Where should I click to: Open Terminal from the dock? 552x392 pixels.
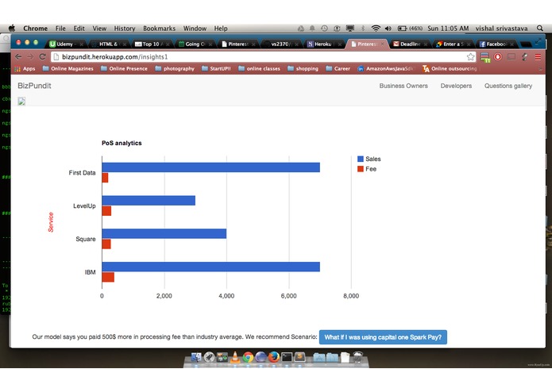pyautogui.click(x=287, y=357)
